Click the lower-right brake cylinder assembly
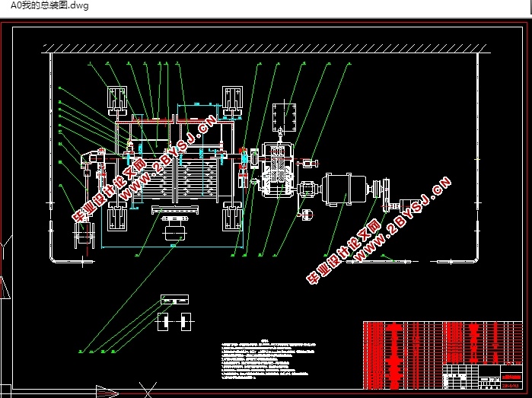Screen dimensions: 532x398 pyautogui.click(x=232, y=216)
